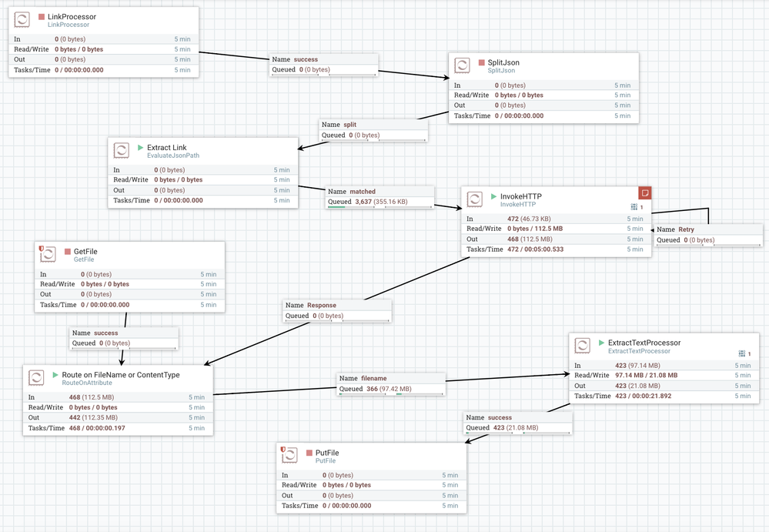Click the InvokeHTTP active thread count icon

[x=634, y=207]
